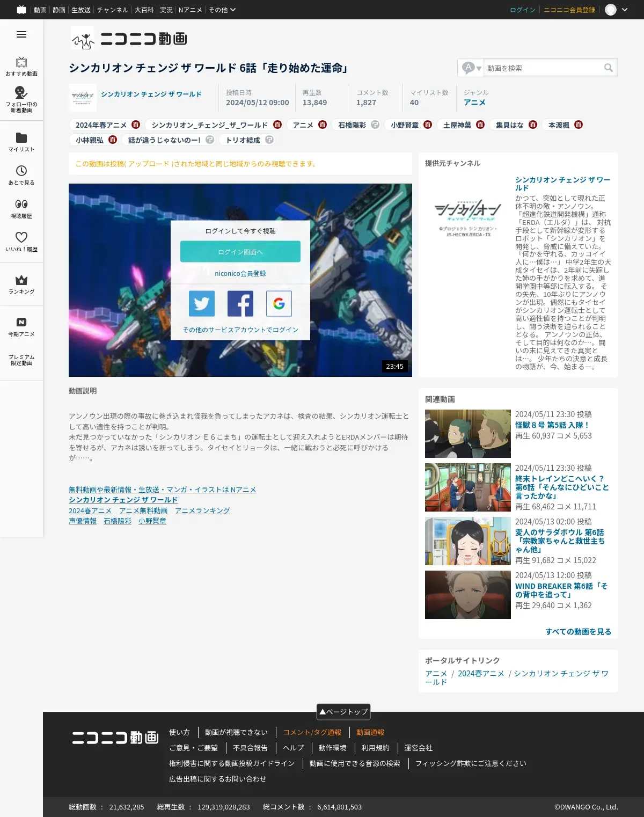
Task: Open dictionary icon beside アニメ tag
Action: click(x=323, y=125)
